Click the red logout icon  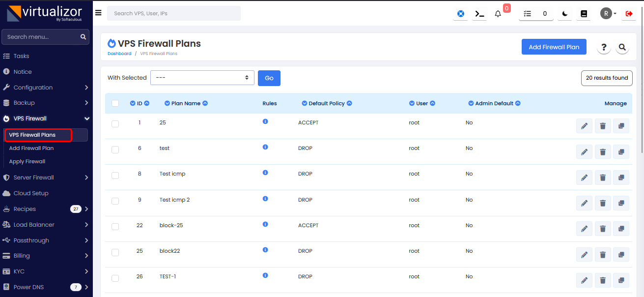pyautogui.click(x=629, y=14)
